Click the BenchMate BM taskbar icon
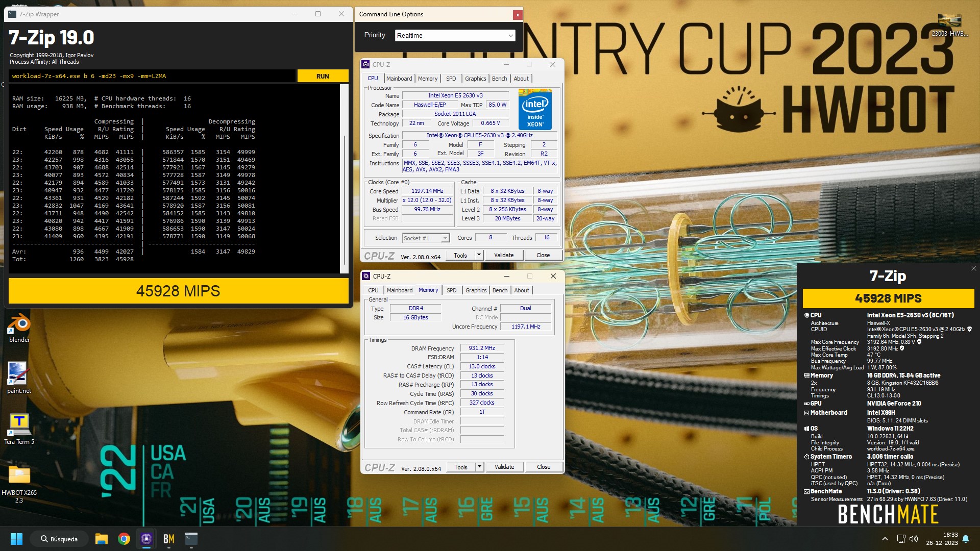Viewport: 980px width, 551px height. (169, 539)
